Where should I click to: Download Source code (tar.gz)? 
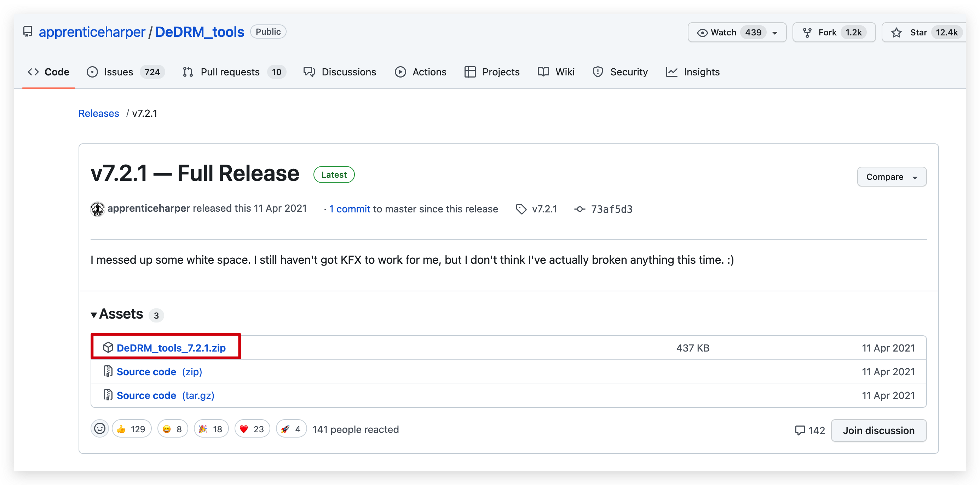165,395
